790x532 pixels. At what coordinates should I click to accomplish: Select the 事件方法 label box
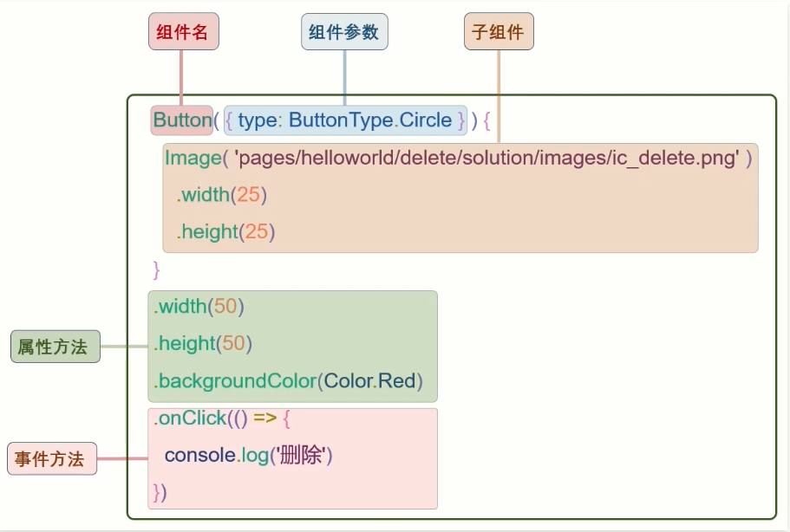[x=51, y=459]
